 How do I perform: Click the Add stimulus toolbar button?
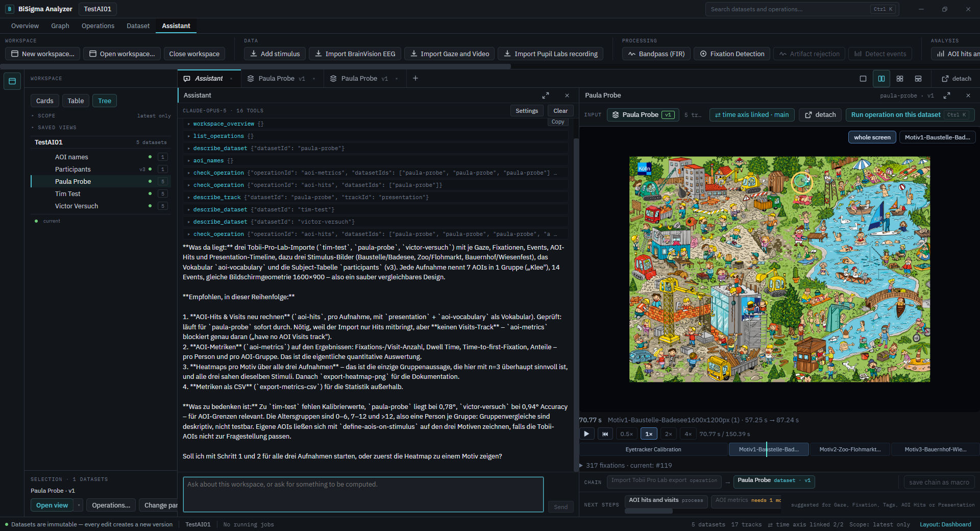(275, 54)
